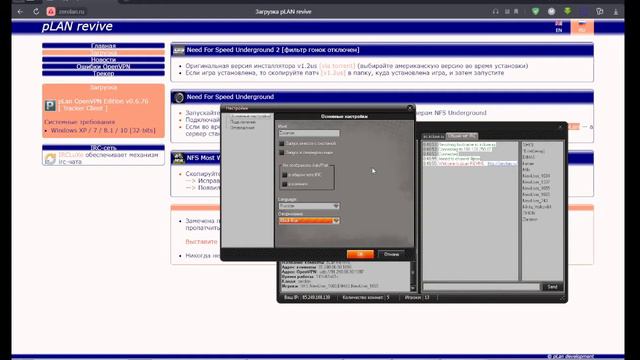
Task: Open the Новости page in site navigation
Action: [x=103, y=60]
